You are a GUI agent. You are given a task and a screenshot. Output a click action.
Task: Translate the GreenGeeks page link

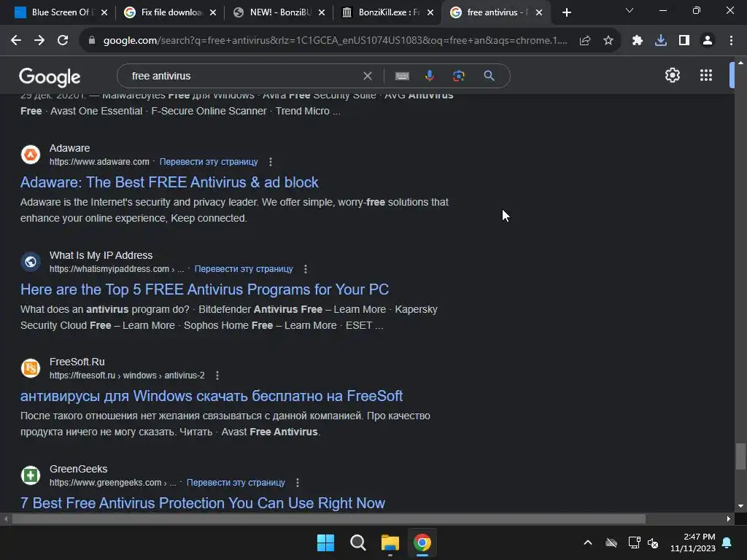pos(236,483)
